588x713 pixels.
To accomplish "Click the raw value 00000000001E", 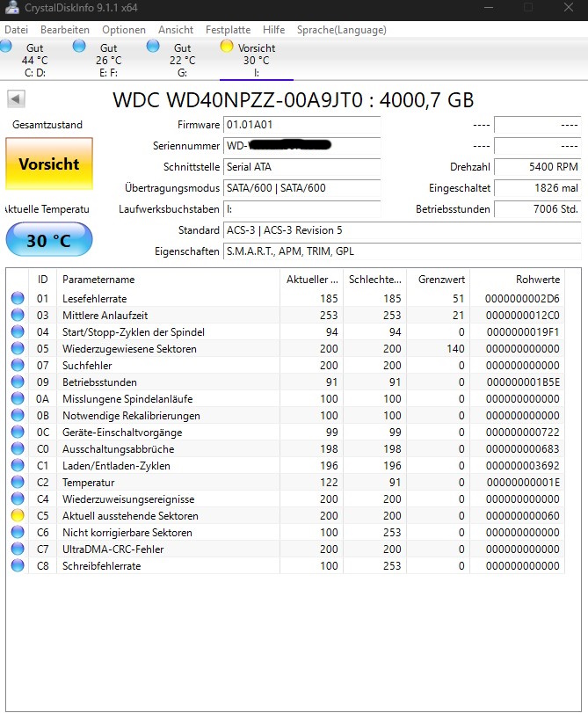I will [x=523, y=483].
